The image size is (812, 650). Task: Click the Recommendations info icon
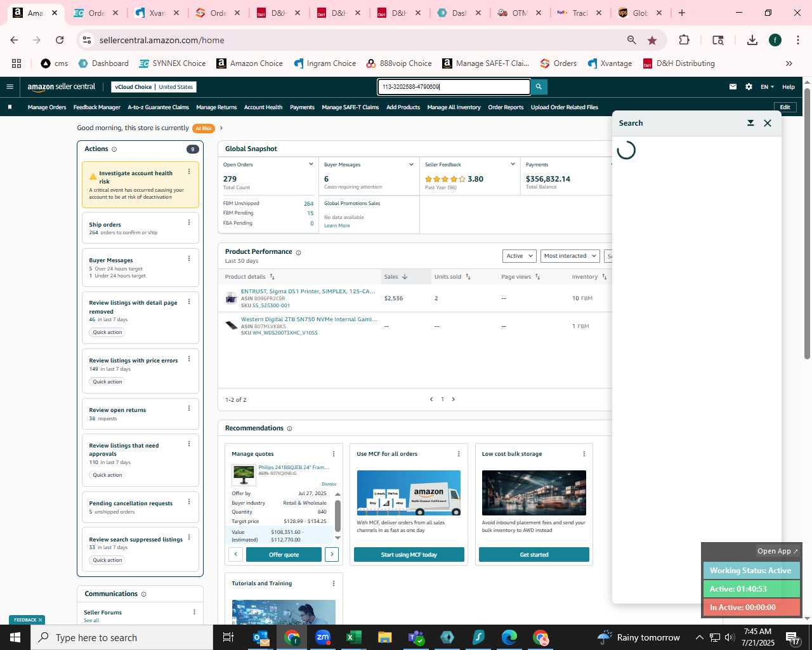[x=289, y=428]
